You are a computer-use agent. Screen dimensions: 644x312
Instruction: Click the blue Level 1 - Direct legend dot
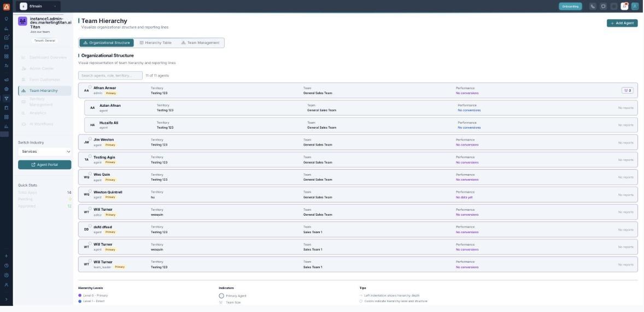(80, 301)
